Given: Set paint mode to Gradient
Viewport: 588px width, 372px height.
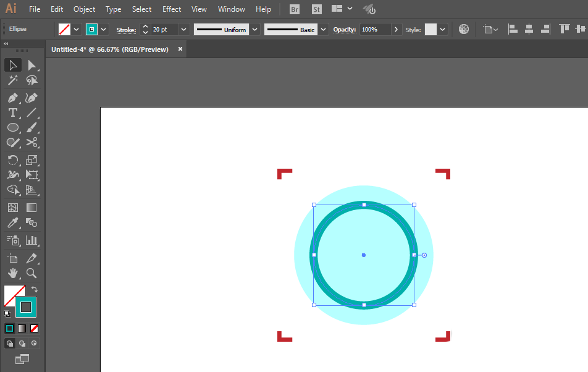Looking at the screenshot, I should coord(22,328).
